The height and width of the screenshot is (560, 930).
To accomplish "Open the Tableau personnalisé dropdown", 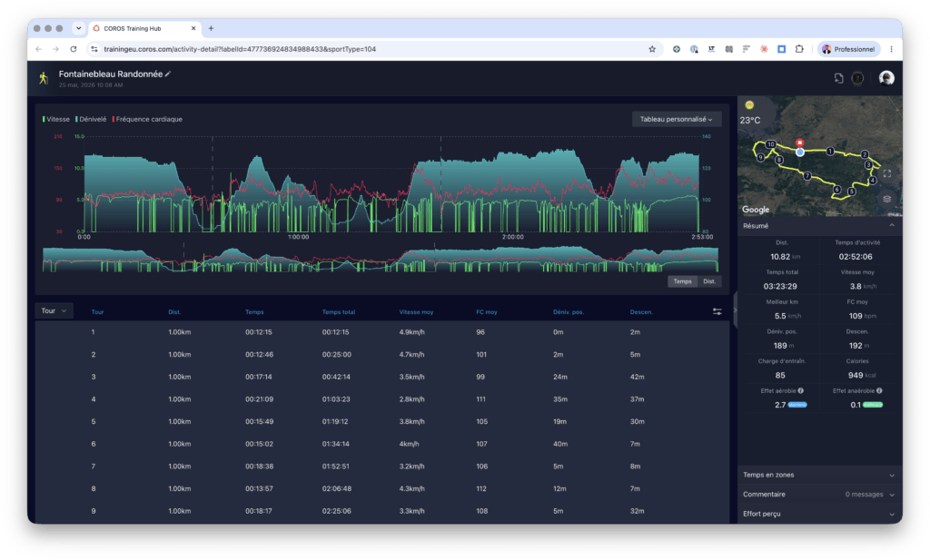I will point(676,119).
